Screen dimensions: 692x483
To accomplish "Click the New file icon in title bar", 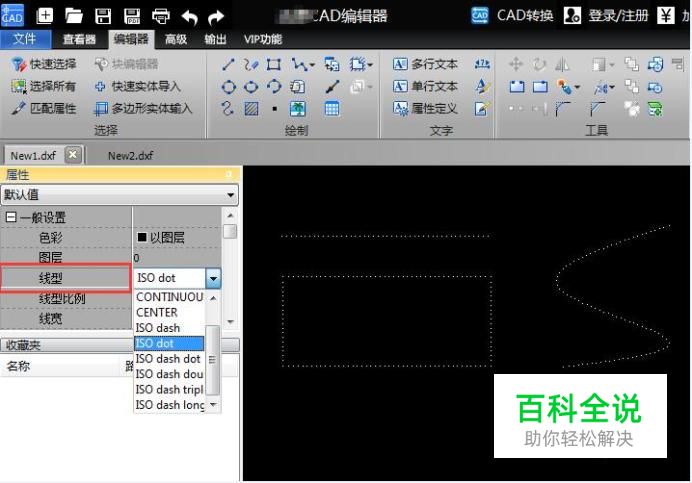I will coord(44,16).
